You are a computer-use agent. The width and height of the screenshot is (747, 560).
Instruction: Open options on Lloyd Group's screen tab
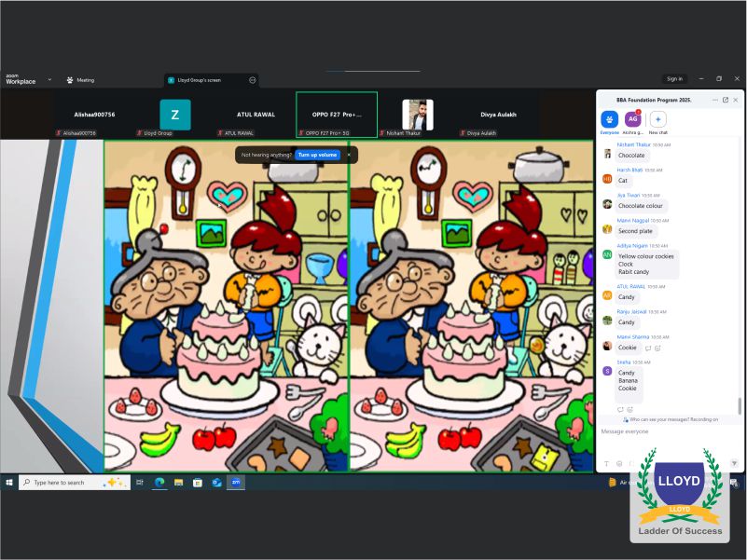[253, 80]
